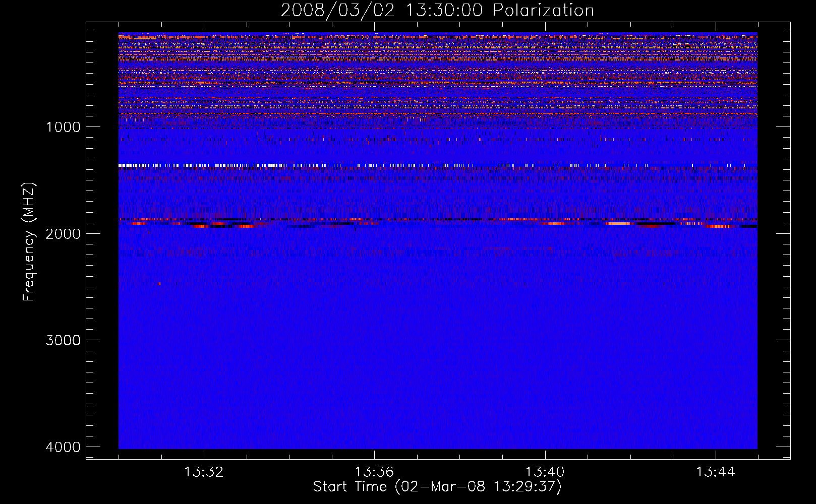
Task: Click the 13:36 time tick label
Action: tap(374, 472)
